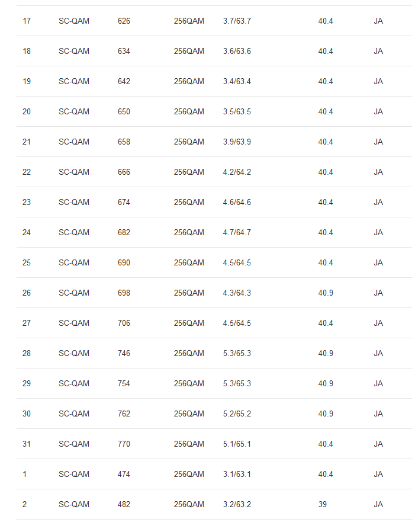Select the 642 frequency entry
The height and width of the screenshot is (532, 412).
point(124,81)
